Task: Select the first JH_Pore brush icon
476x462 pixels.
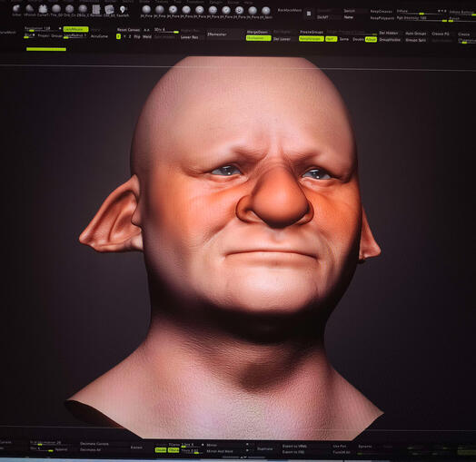Action: [146, 10]
